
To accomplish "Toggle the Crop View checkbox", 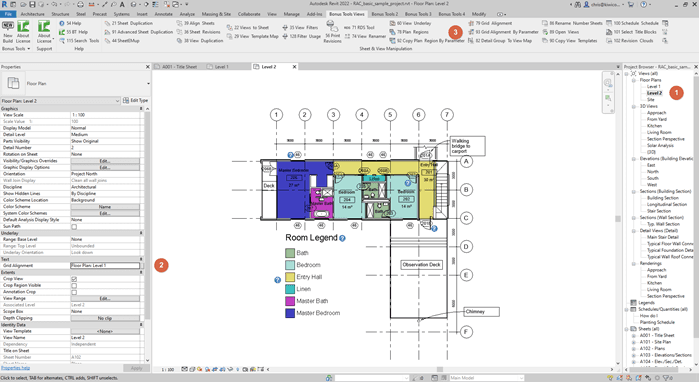I will [x=74, y=279].
